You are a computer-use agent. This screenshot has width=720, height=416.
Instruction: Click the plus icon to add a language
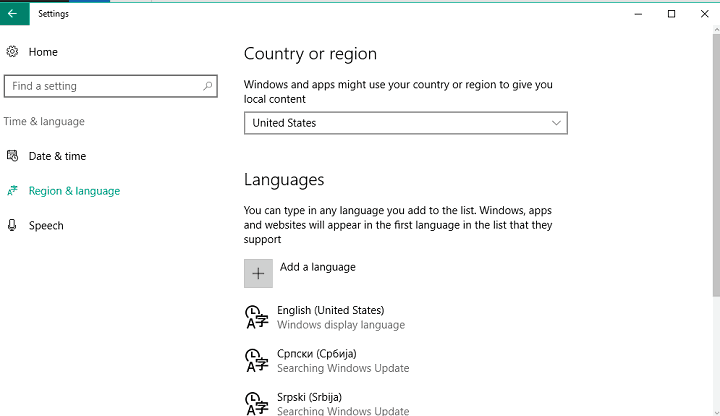pyautogui.click(x=258, y=273)
